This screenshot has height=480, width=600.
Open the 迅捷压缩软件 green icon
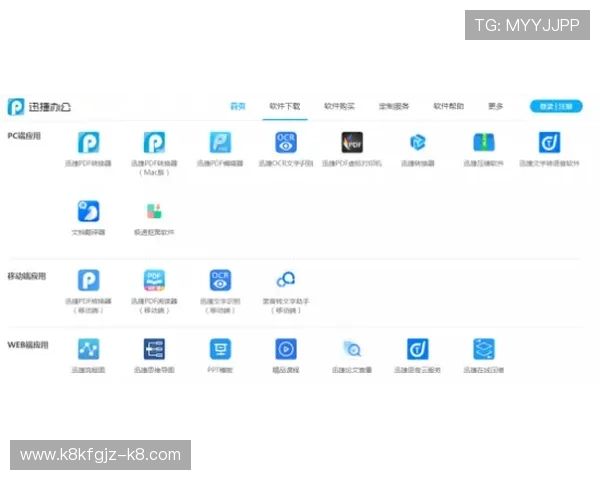coord(484,143)
